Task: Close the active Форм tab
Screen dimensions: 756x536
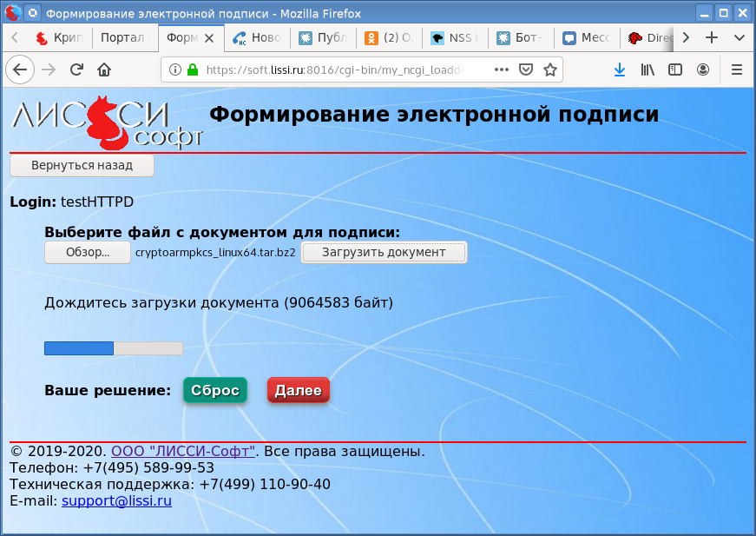Action: tap(208, 38)
